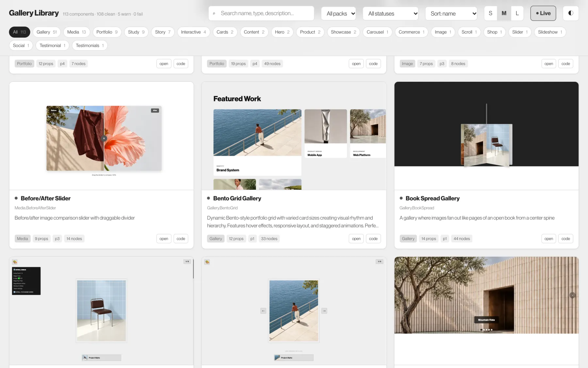Screen dimensions: 588x368
Task: Click the slideshow pagination dots under Mountain Vista
Action: tap(486, 330)
